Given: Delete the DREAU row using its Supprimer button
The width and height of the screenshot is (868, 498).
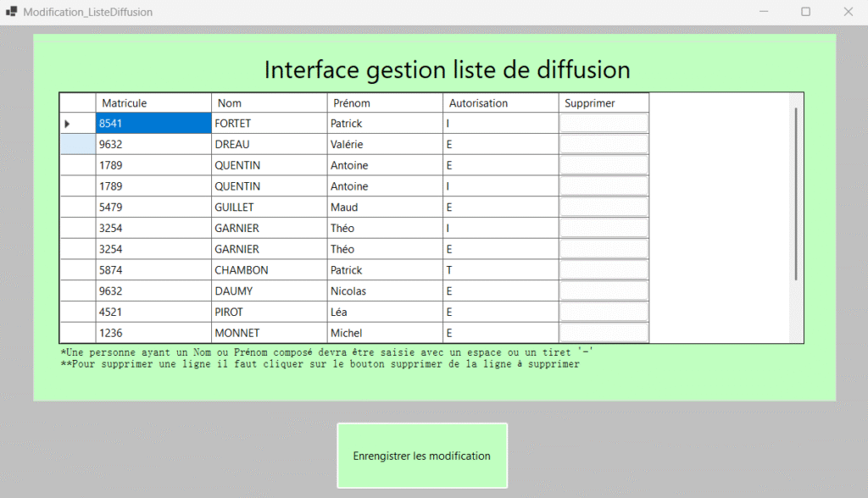Looking at the screenshot, I should coord(604,144).
